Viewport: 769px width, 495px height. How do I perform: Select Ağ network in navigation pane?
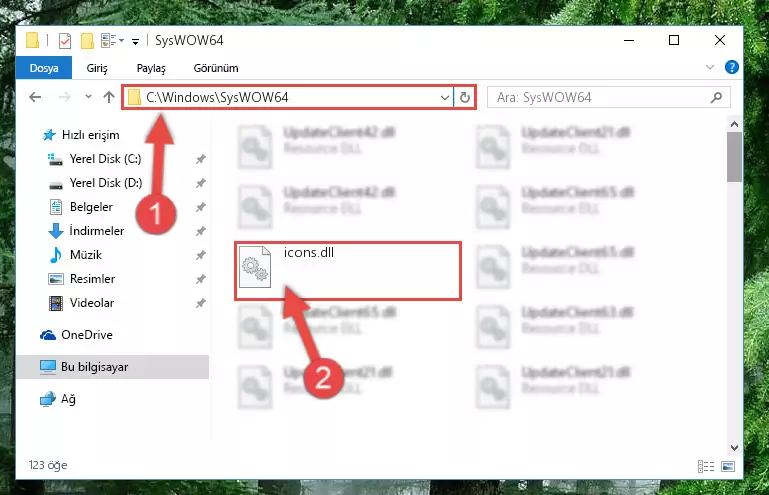click(68, 399)
